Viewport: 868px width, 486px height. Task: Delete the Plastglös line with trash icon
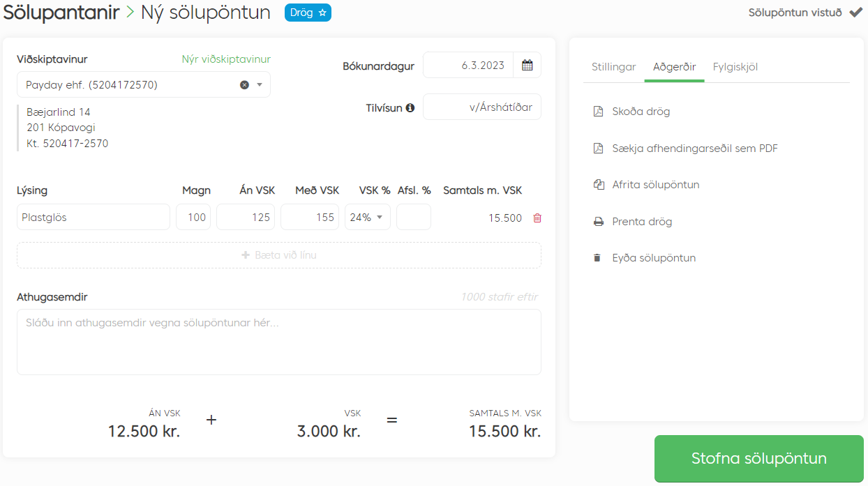[537, 218]
